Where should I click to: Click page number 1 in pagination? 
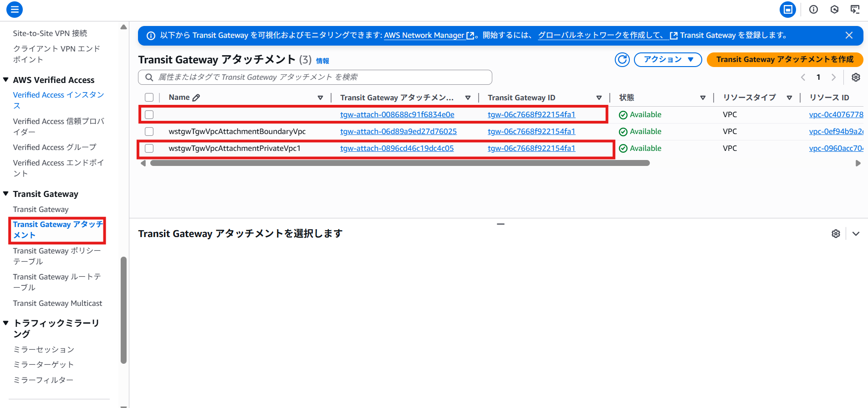(818, 77)
